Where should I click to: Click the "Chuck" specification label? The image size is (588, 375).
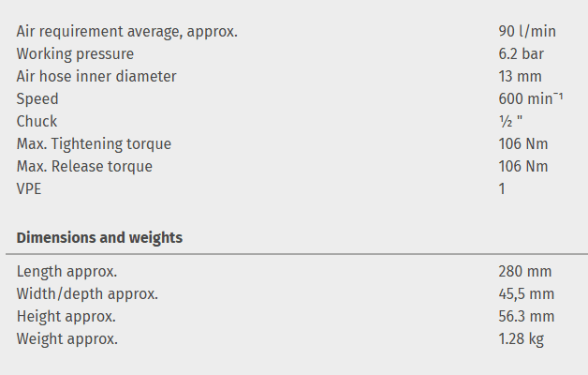pyautogui.click(x=37, y=121)
